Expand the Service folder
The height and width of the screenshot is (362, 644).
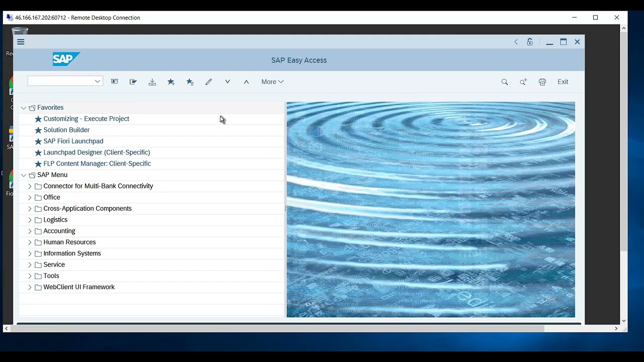point(30,265)
